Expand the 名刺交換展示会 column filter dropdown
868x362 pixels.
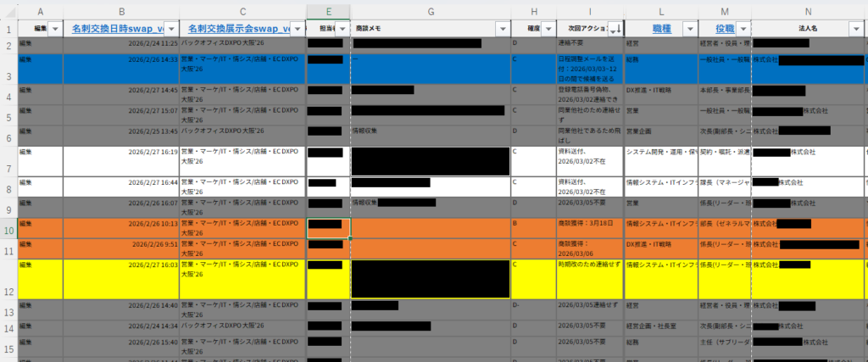297,29
